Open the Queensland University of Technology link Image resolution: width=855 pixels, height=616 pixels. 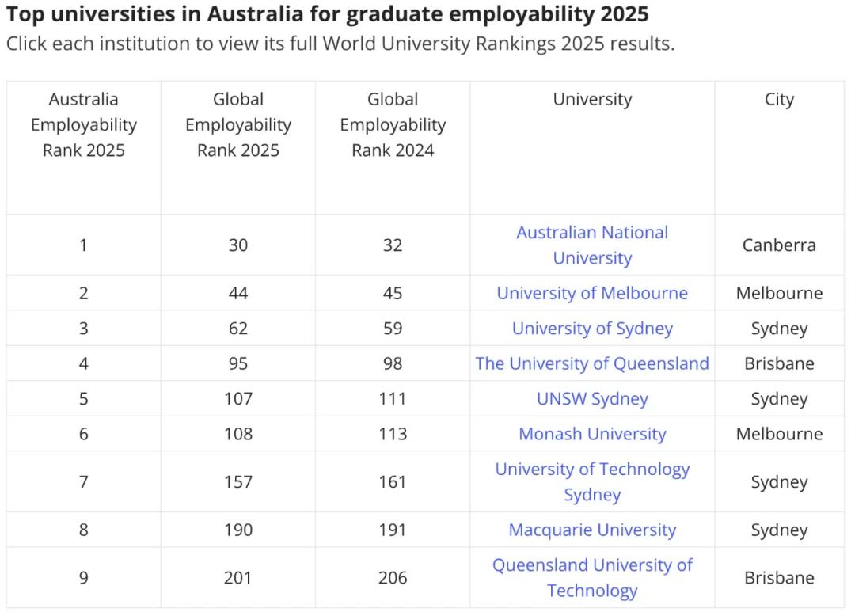point(592,578)
